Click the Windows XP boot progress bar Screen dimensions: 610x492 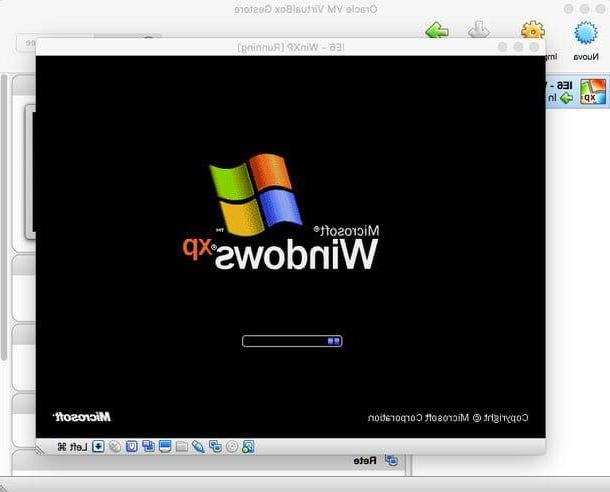[x=292, y=341]
